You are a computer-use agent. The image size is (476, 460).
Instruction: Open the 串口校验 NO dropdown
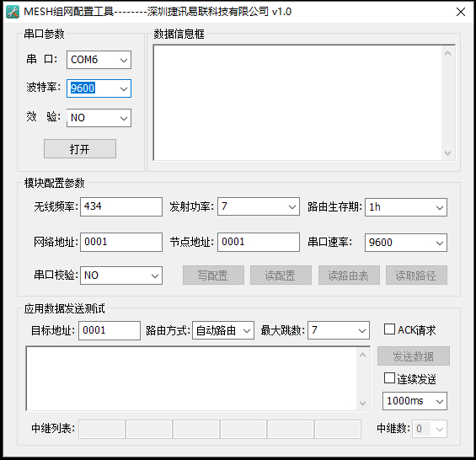pos(121,275)
